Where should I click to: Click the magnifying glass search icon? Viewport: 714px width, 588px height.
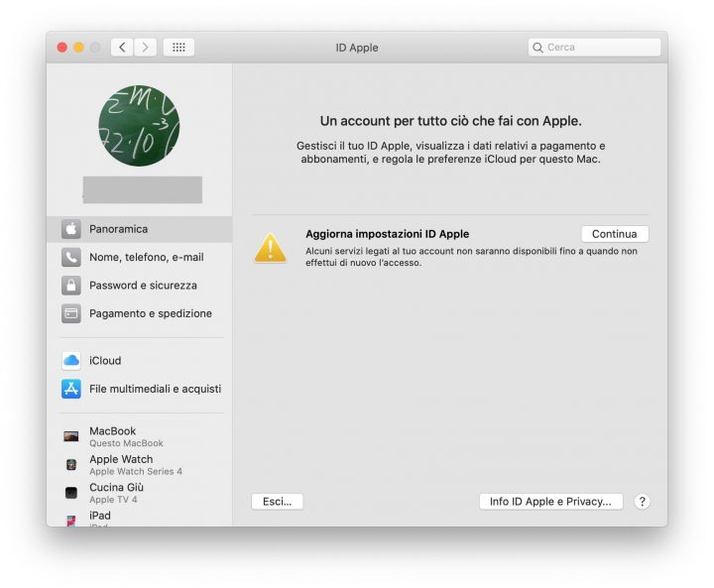click(x=537, y=48)
